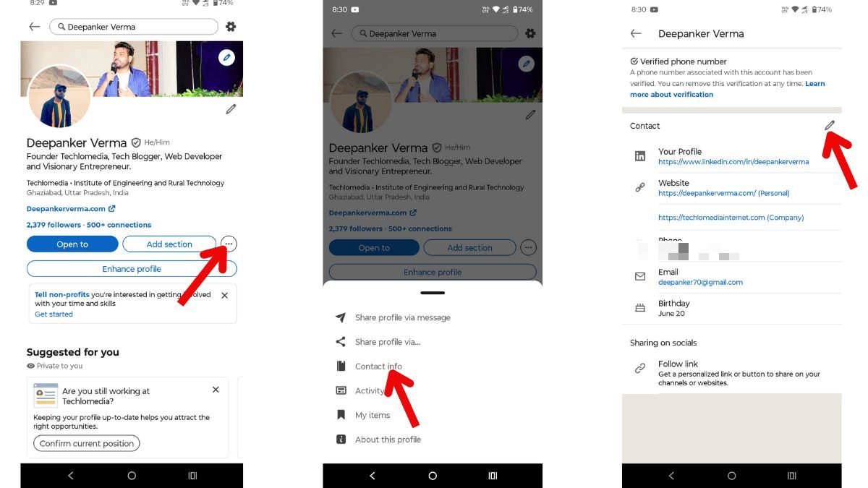This screenshot has width=868, height=488.
Task: Tap Android back button on middle phone
Action: 372,476
